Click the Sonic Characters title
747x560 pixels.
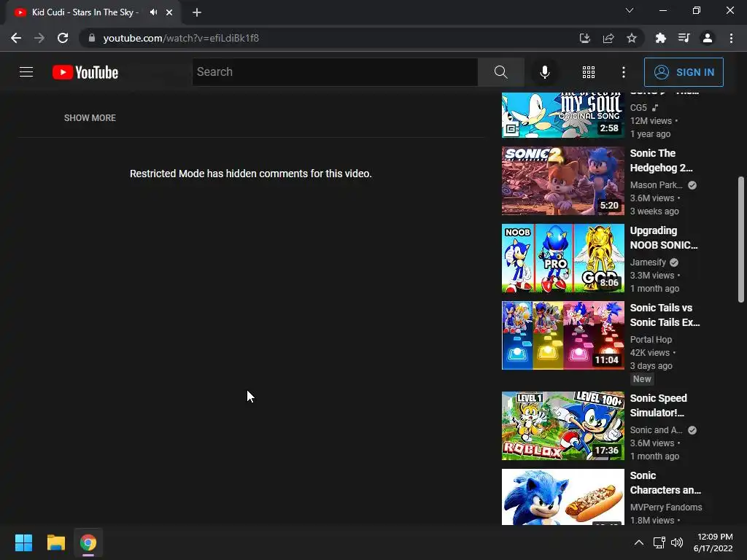coord(665,483)
